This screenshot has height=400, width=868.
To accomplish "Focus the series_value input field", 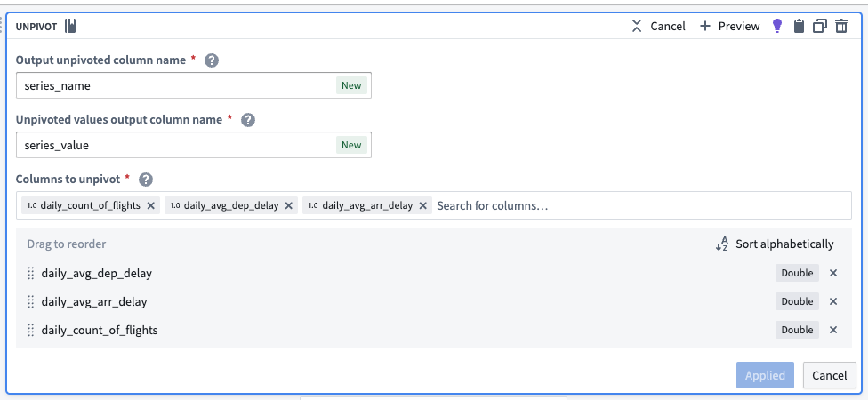I will [194, 146].
